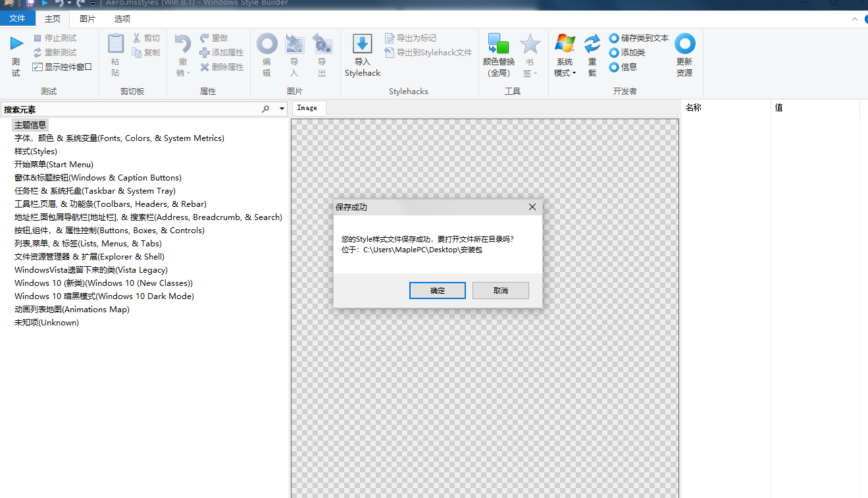Select the 储存类到文本 option
This screenshot has width=868, height=498.
(614, 38)
